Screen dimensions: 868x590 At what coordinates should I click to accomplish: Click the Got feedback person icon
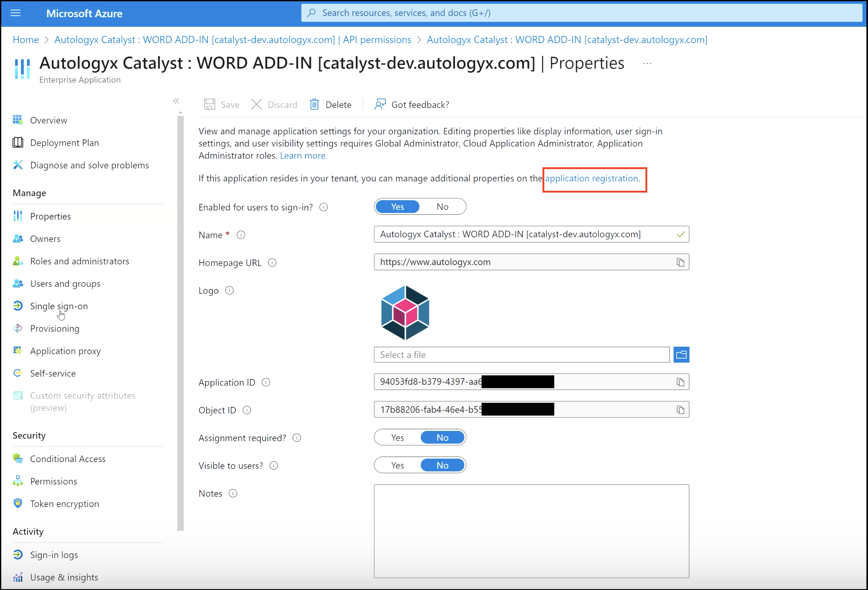[x=380, y=104]
